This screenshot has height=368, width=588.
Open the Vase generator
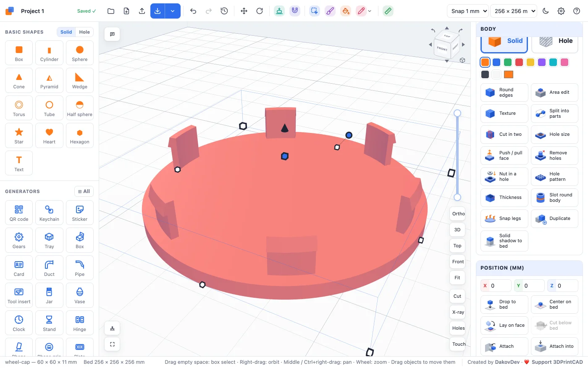(80, 296)
